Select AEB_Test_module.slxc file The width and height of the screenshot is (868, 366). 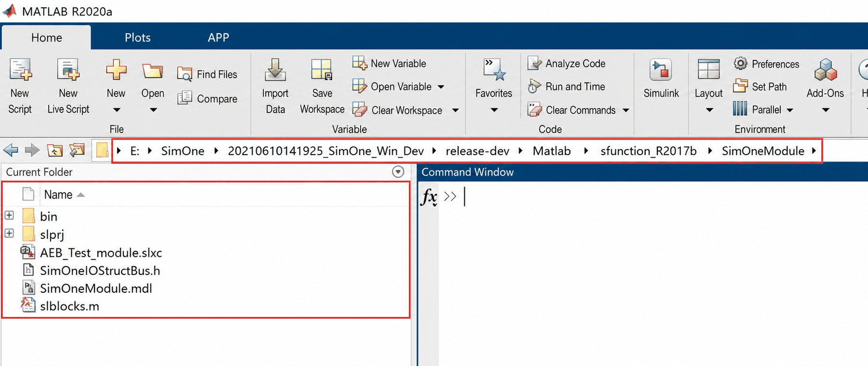101,252
